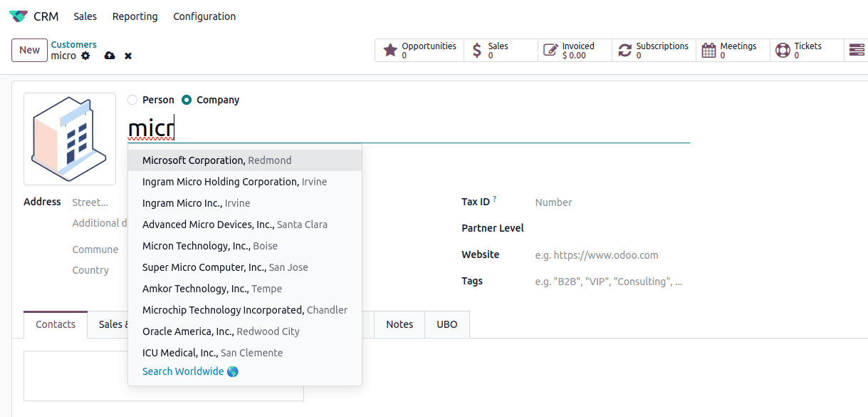Viewport: 868px width, 417px height.
Task: Open the Configuration menu
Action: (x=204, y=16)
